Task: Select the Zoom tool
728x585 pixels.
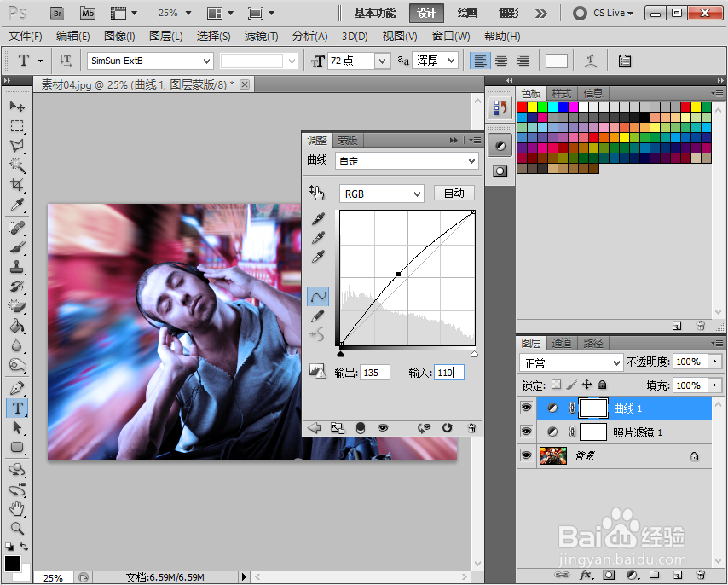Action: pos(17,529)
